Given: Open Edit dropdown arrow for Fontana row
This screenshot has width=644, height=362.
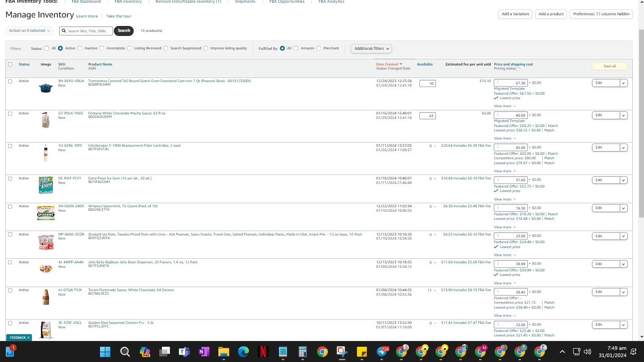Looking at the screenshot, I should pos(624,115).
